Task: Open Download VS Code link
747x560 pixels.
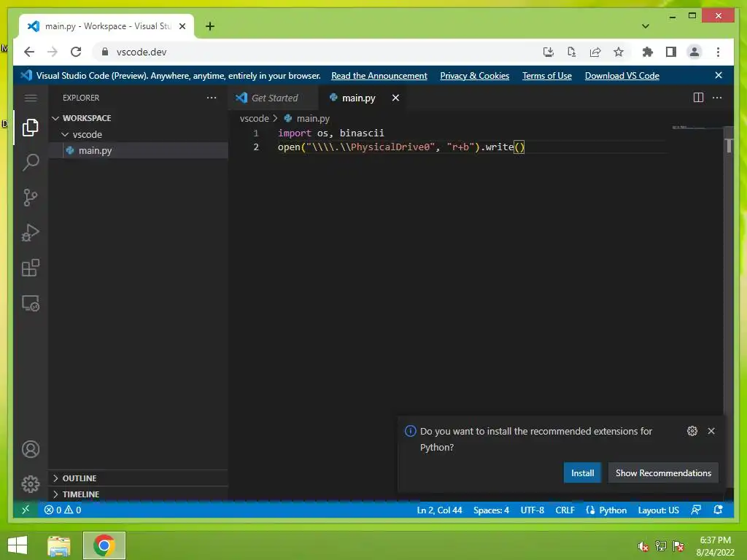Action: (x=622, y=76)
